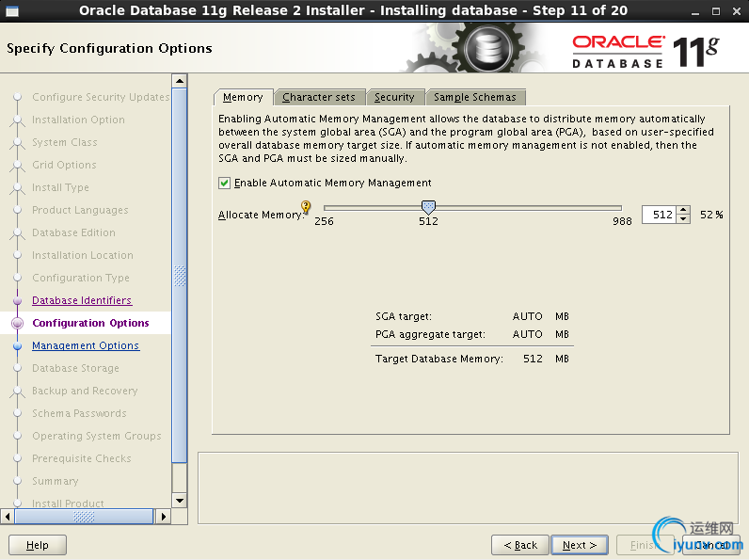Click the 'Configure Security Updates' step text

click(x=101, y=97)
